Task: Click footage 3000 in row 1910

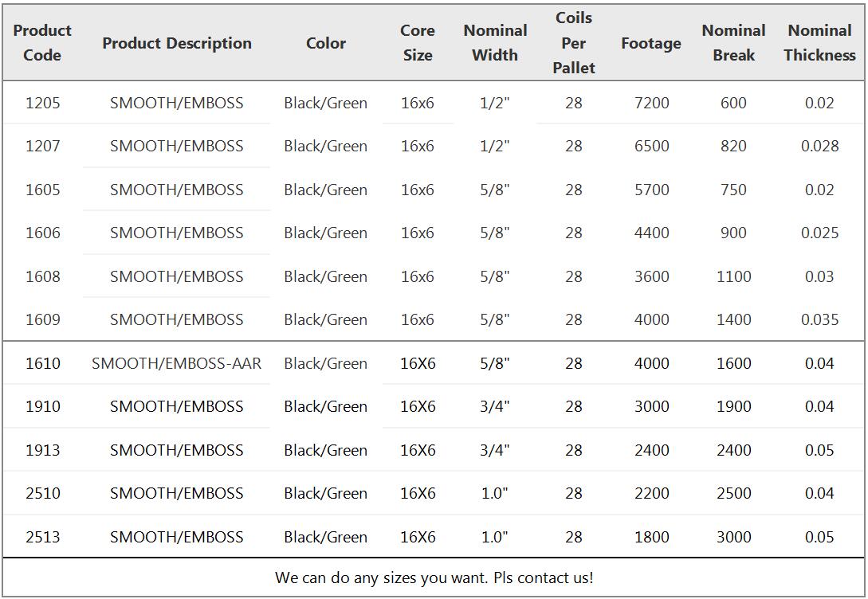Action: pos(651,406)
